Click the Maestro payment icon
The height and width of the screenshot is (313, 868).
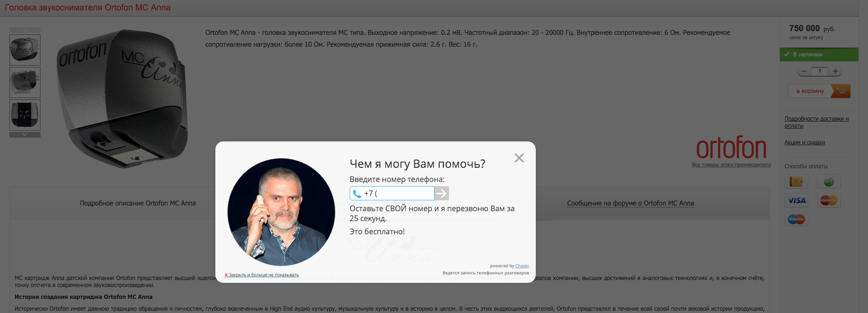pos(796,219)
